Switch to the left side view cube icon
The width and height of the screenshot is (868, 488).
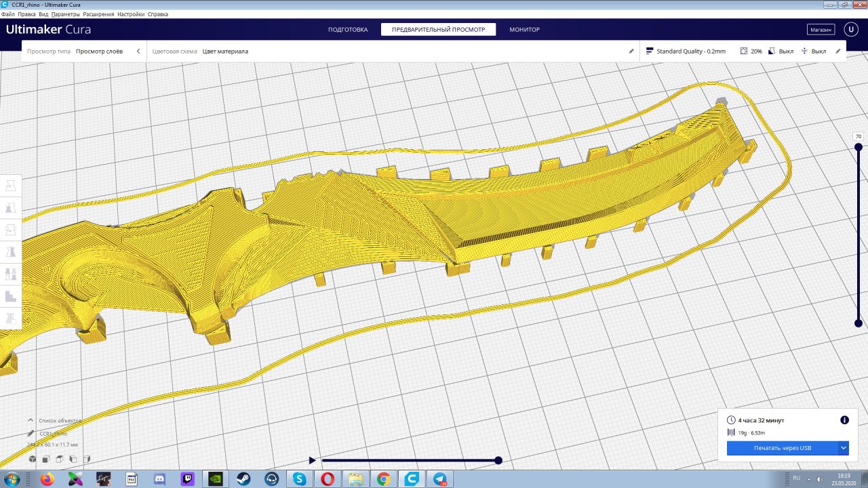(73, 459)
